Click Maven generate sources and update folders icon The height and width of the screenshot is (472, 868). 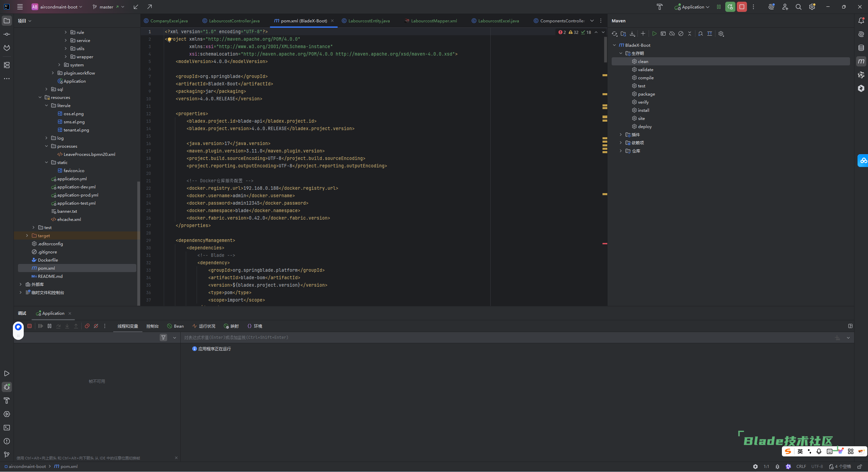point(623,34)
